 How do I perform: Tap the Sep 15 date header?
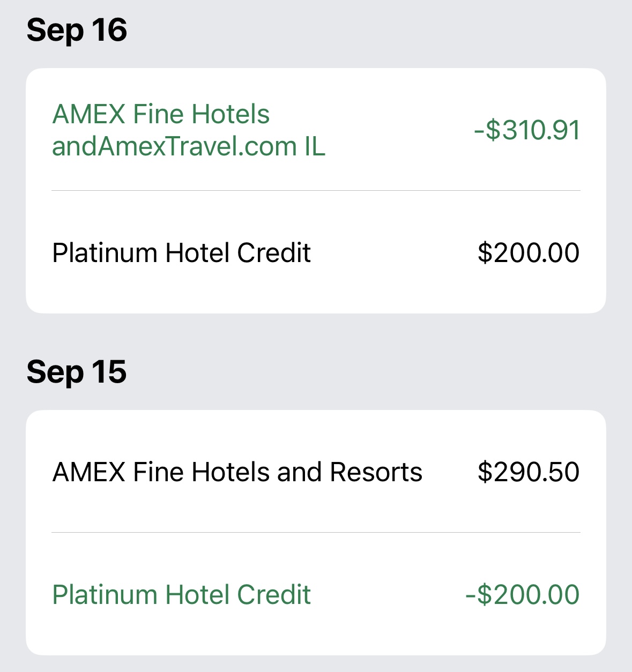click(77, 372)
